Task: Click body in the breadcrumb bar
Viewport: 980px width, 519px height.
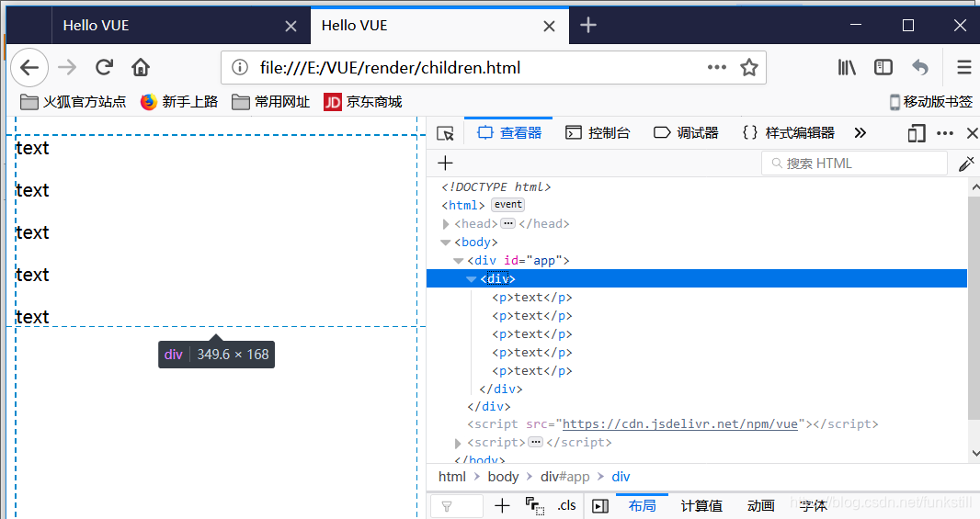Action: (503, 477)
